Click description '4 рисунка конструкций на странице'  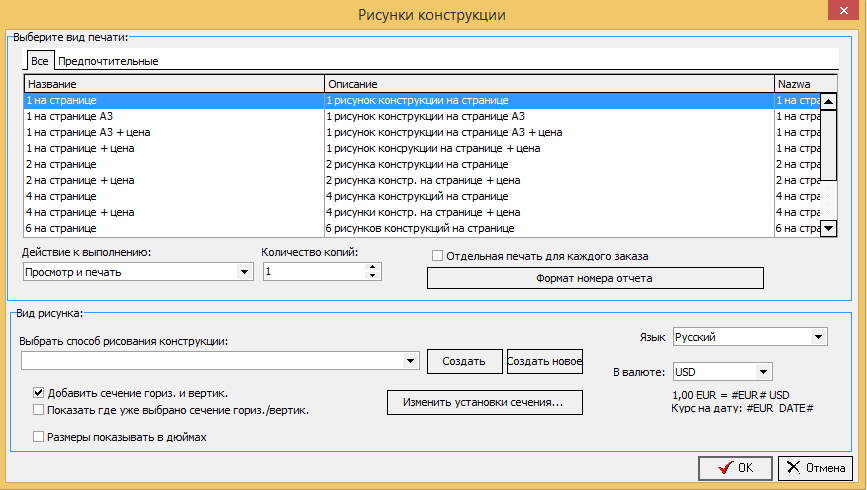(417, 196)
